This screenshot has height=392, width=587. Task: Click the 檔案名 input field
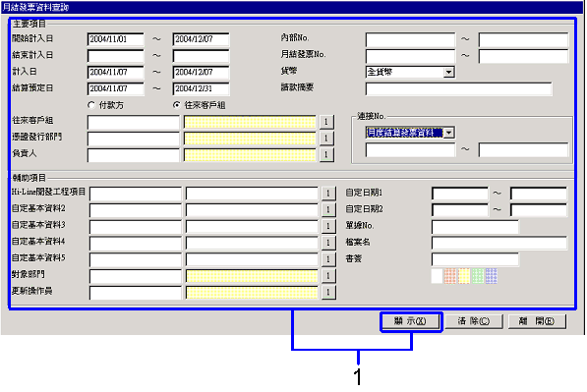(x=499, y=243)
